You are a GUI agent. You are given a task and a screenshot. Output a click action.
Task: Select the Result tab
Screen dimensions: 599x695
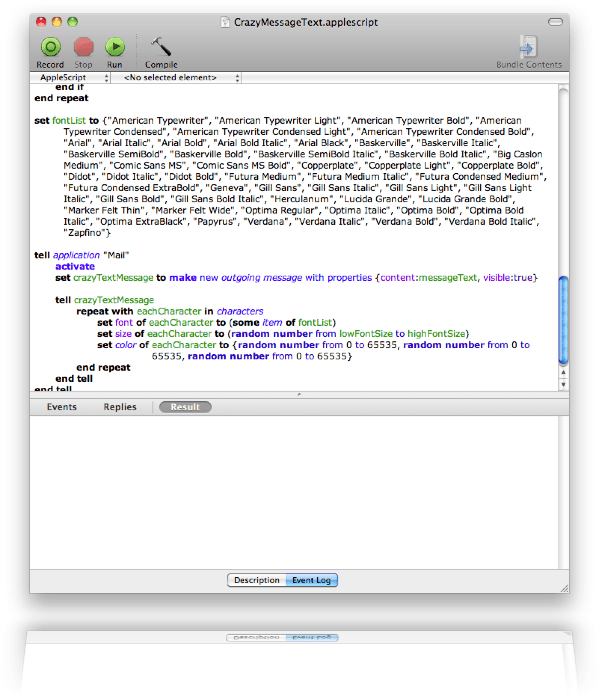[185, 407]
